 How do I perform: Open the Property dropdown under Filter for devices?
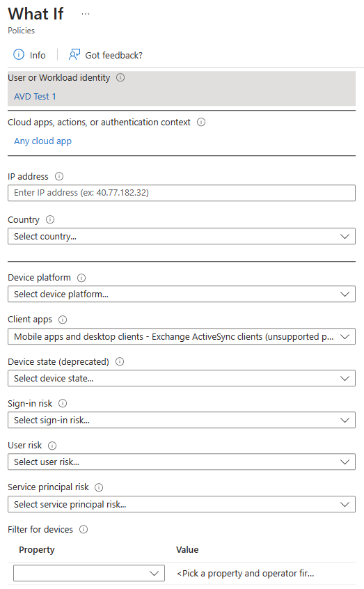pyautogui.click(x=89, y=573)
